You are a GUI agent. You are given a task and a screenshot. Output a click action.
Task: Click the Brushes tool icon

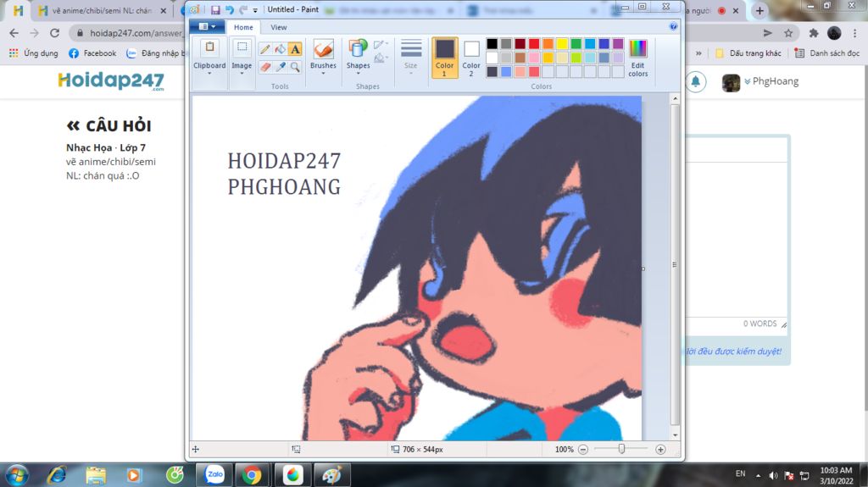323,49
